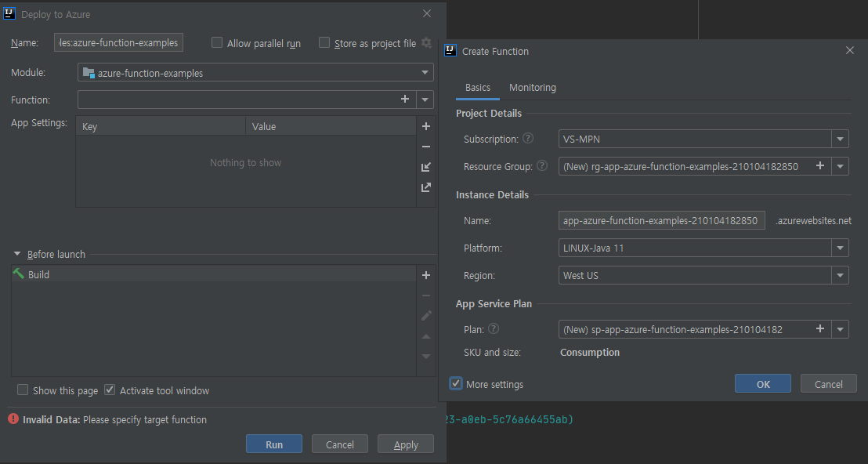
Task: Open the Module dropdown
Action: [255, 73]
